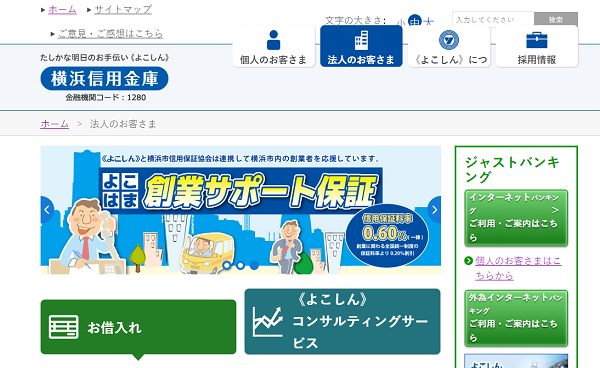
Task: Click the round logo icon for《よこしん》について
Action: (449, 40)
